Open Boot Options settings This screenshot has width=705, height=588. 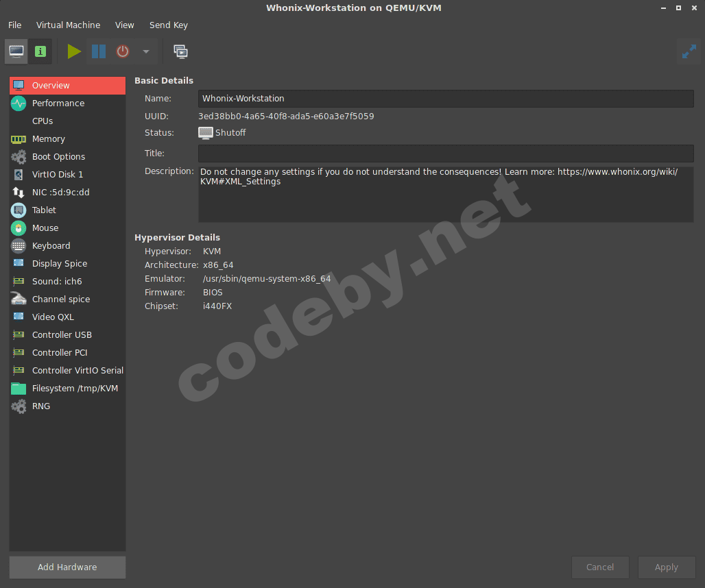(x=58, y=156)
